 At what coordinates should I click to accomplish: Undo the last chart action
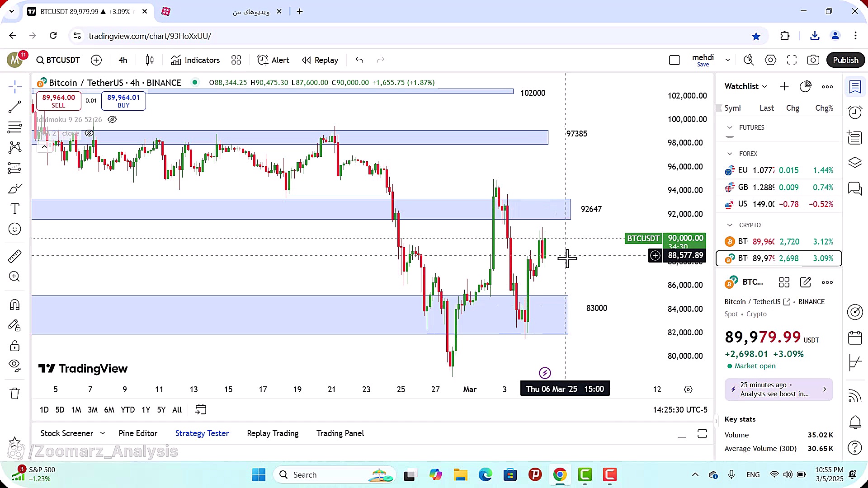click(x=359, y=60)
